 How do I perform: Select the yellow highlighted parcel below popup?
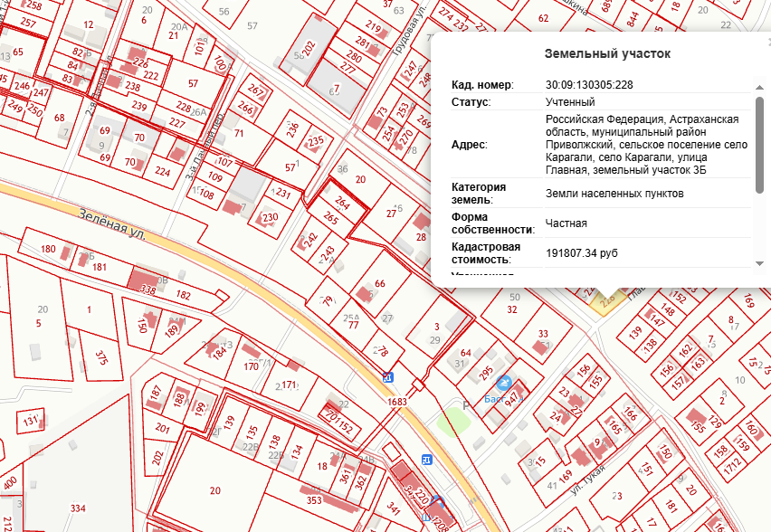click(604, 299)
